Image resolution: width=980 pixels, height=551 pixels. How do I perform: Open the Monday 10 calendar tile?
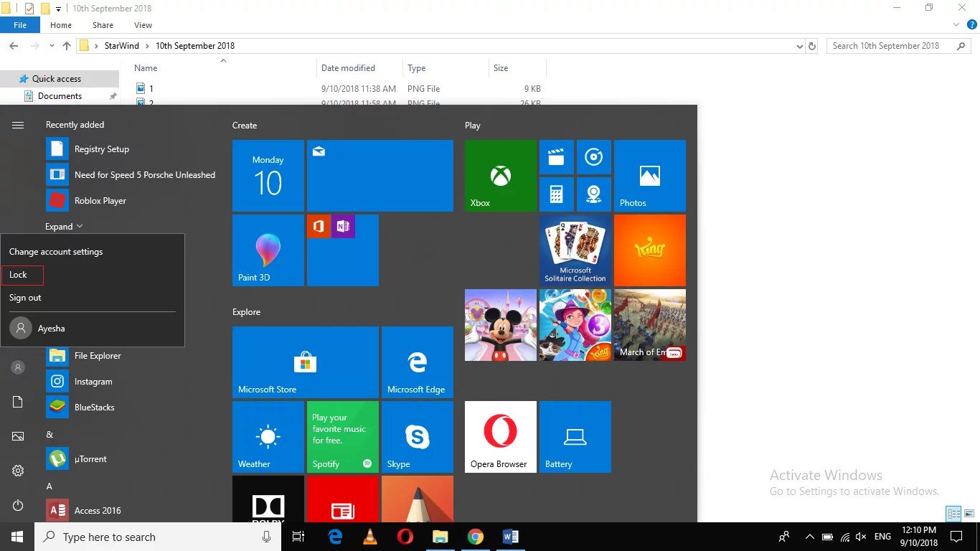(268, 176)
